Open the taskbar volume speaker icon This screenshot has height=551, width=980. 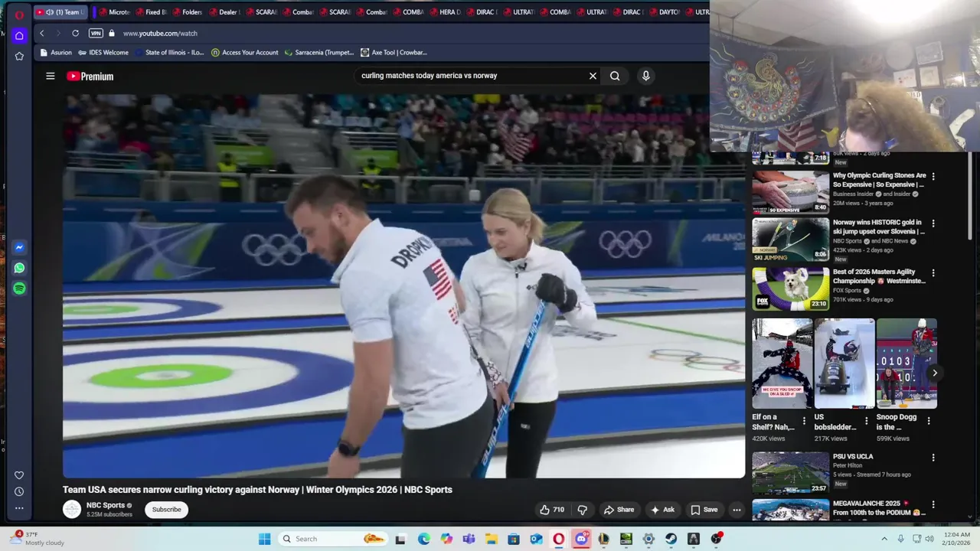click(x=929, y=539)
